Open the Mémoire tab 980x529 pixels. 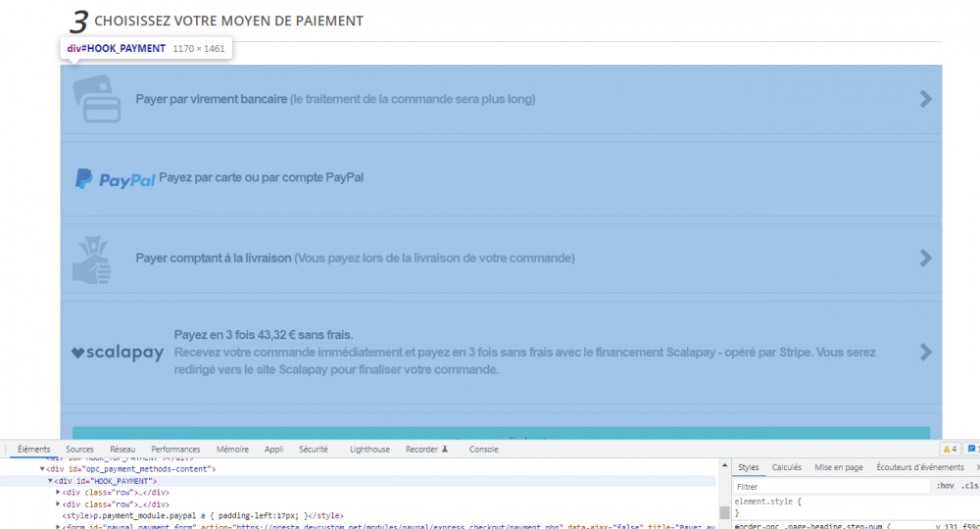tap(232, 449)
